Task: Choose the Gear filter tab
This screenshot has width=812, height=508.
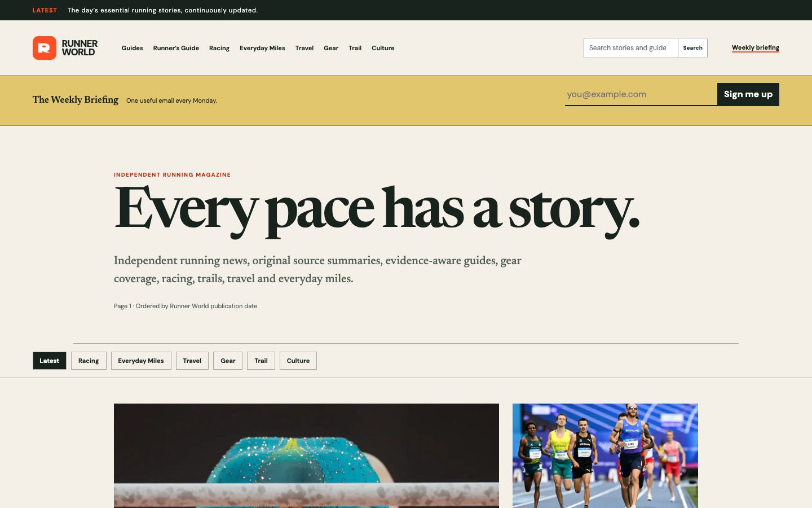Action: 228,361
